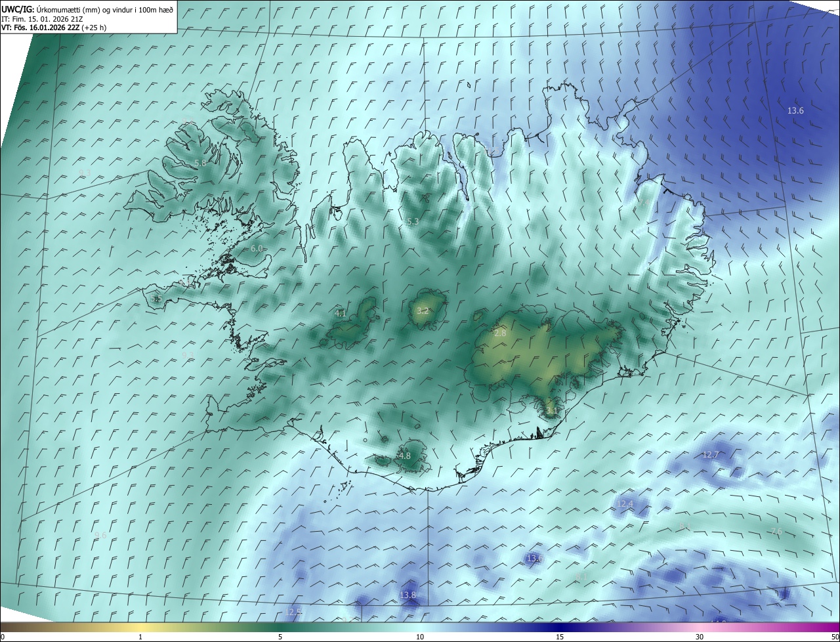Click the 3.2 value on the central glacier

pyautogui.click(x=423, y=310)
